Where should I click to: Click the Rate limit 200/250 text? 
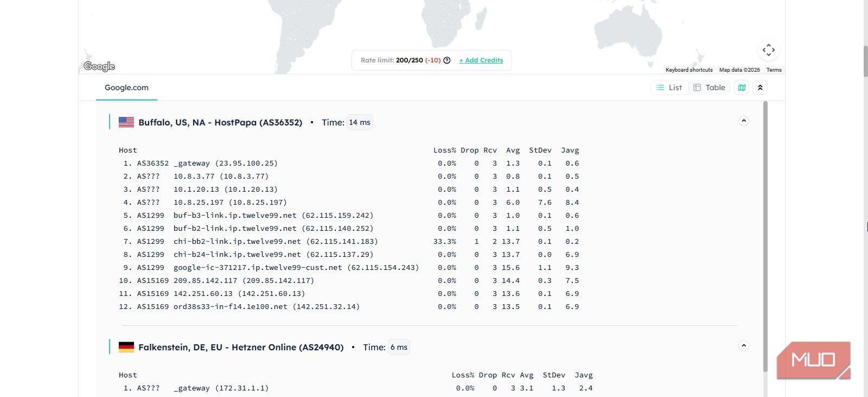392,60
